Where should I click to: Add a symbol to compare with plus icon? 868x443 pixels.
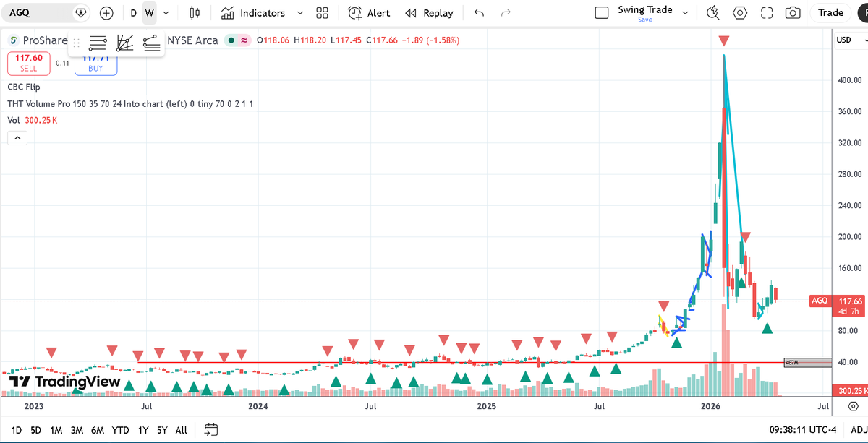click(106, 13)
